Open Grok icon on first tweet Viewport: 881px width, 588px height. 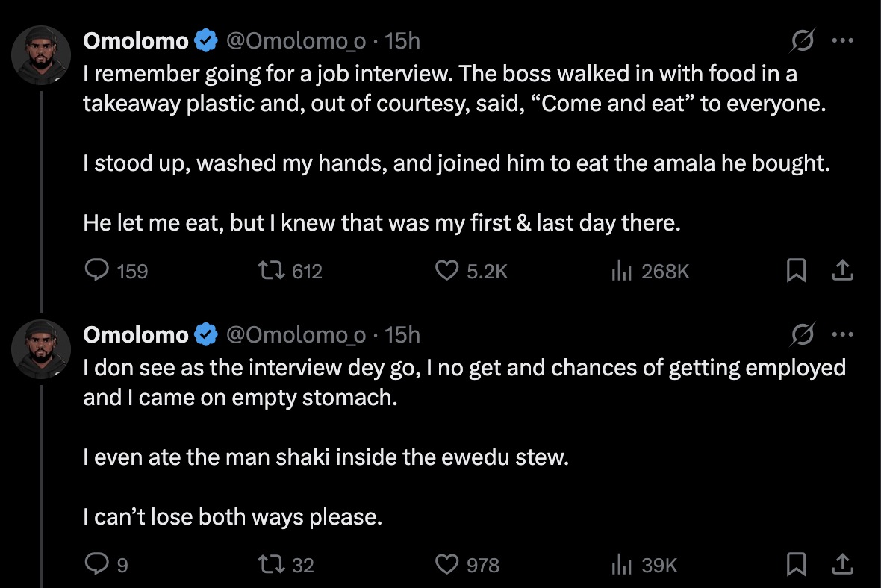802,41
